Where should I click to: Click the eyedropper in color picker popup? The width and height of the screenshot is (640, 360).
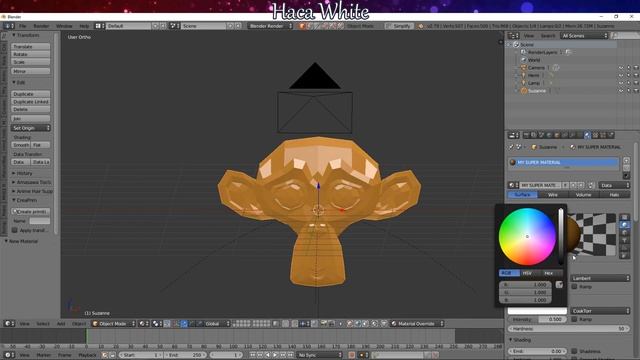(559, 285)
